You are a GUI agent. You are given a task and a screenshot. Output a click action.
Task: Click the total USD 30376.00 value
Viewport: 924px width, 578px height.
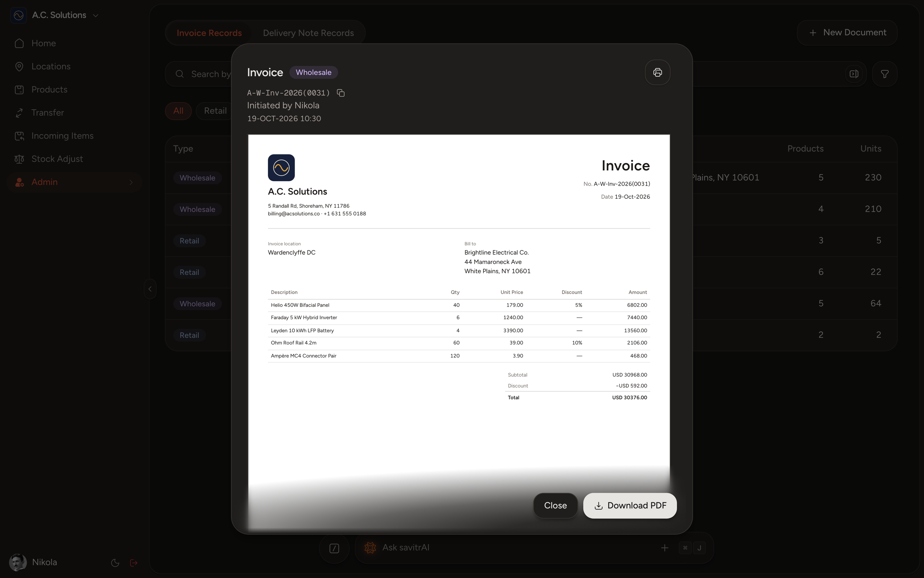pyautogui.click(x=629, y=398)
